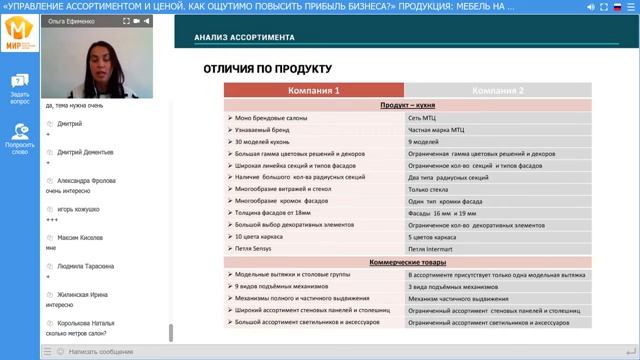Click the chat name Максим Киселев

(x=80, y=238)
